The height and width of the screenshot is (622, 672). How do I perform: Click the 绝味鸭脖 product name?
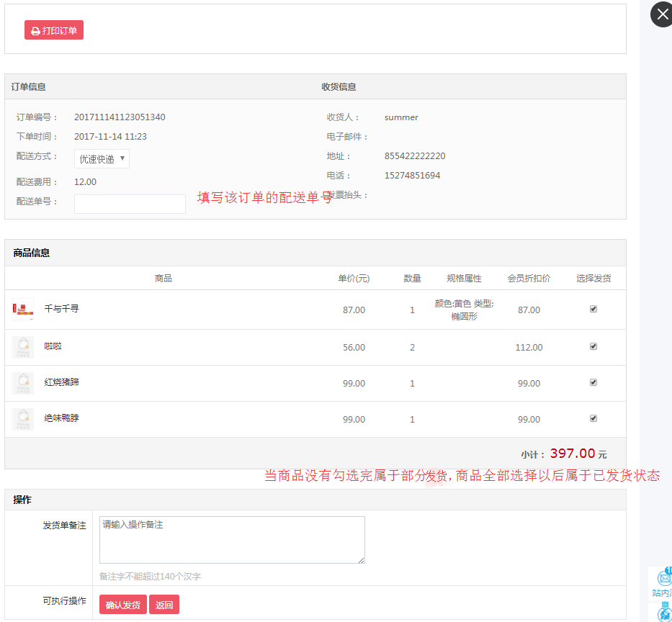(62, 418)
